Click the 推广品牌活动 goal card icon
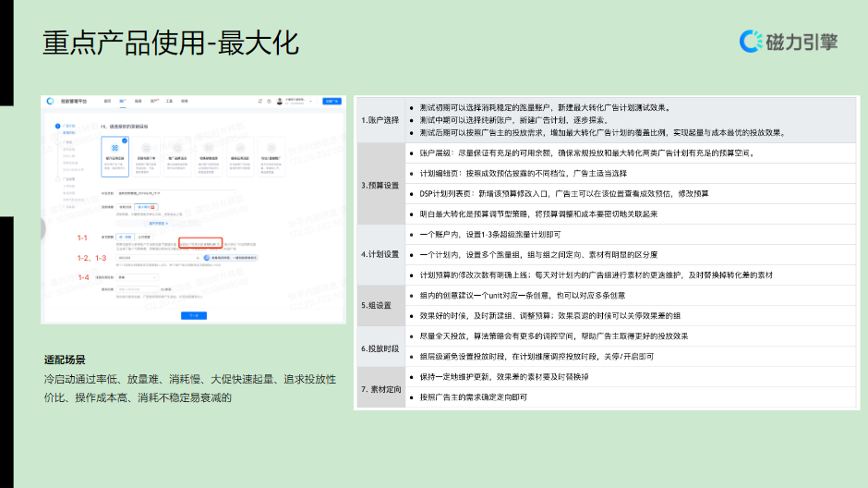Image resolution: width=868 pixels, height=488 pixels. pyautogui.click(x=177, y=148)
